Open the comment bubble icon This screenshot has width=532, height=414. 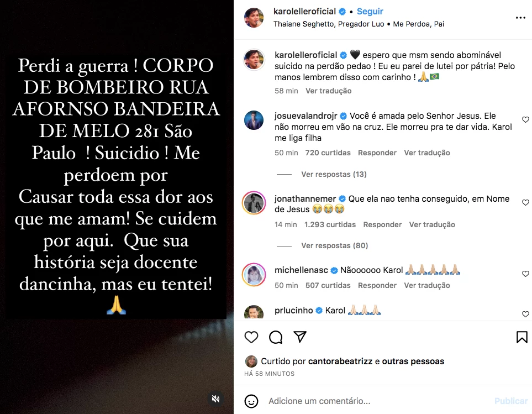(x=276, y=337)
